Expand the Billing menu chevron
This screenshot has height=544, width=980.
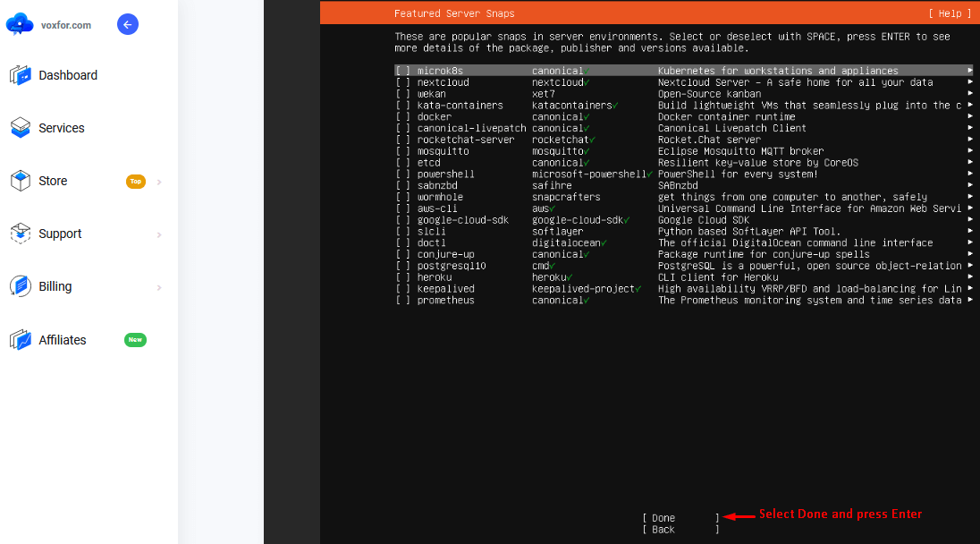tap(159, 287)
